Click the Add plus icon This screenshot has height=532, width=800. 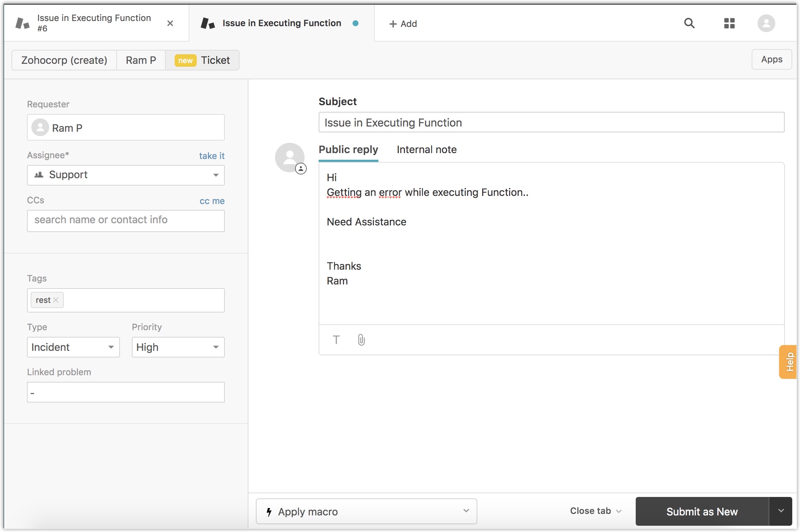(x=393, y=24)
